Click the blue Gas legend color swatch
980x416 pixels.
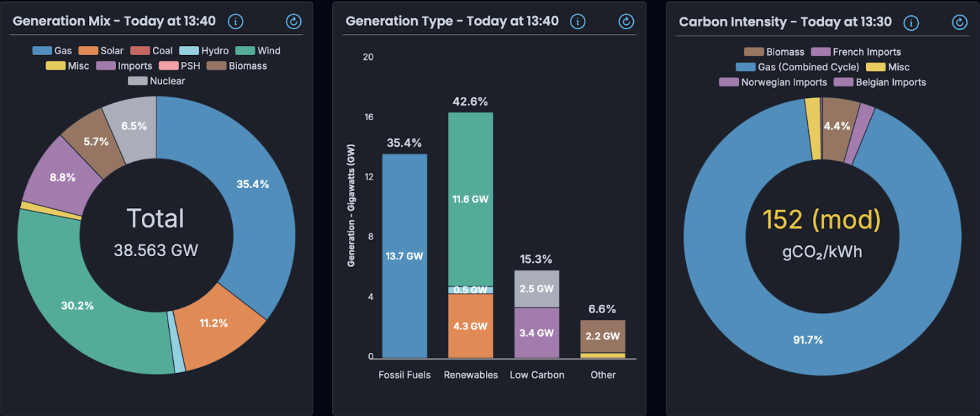tap(42, 51)
